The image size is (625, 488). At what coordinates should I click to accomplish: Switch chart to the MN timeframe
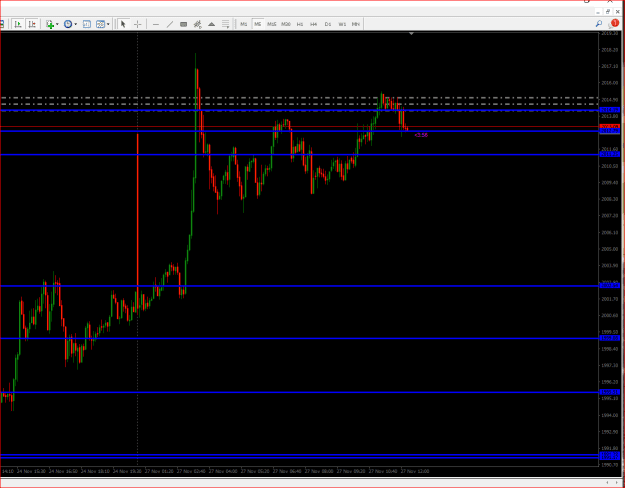356,24
